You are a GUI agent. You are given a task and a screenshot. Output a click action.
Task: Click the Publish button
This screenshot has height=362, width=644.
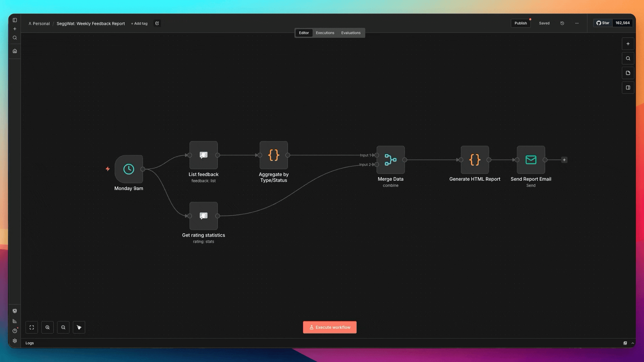[x=520, y=23]
